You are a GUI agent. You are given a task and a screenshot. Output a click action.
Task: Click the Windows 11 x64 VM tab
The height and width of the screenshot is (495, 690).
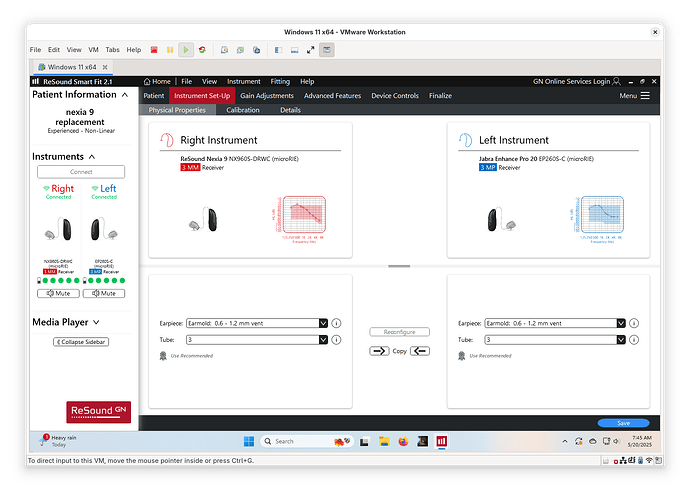point(72,67)
